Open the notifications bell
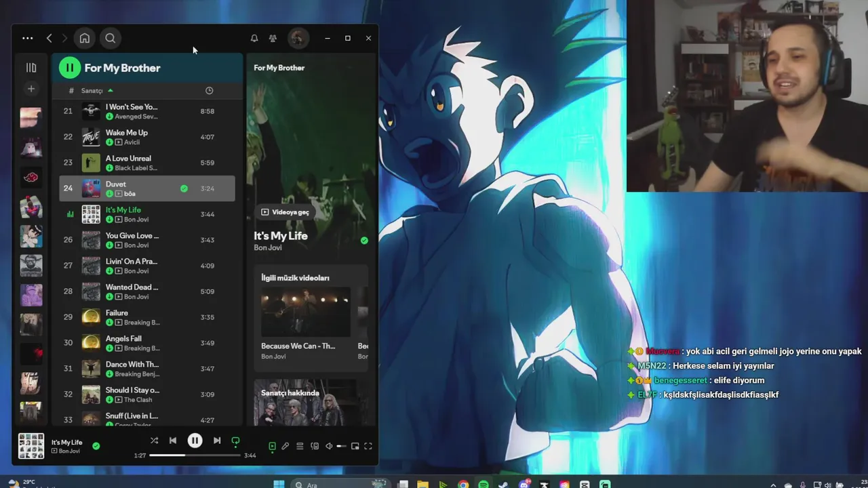The width and height of the screenshot is (868, 488). tap(254, 39)
